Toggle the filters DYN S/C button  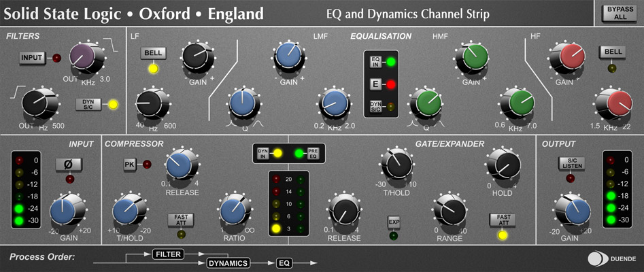click(x=88, y=105)
